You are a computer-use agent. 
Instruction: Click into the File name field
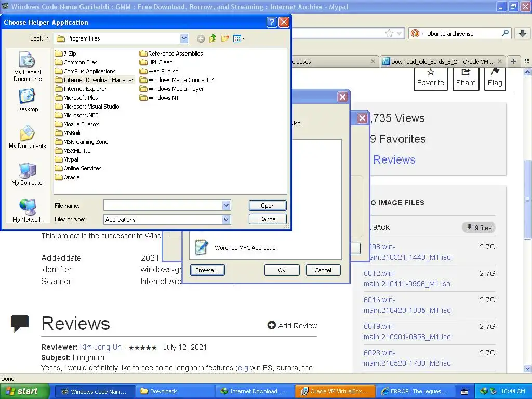[x=163, y=205]
